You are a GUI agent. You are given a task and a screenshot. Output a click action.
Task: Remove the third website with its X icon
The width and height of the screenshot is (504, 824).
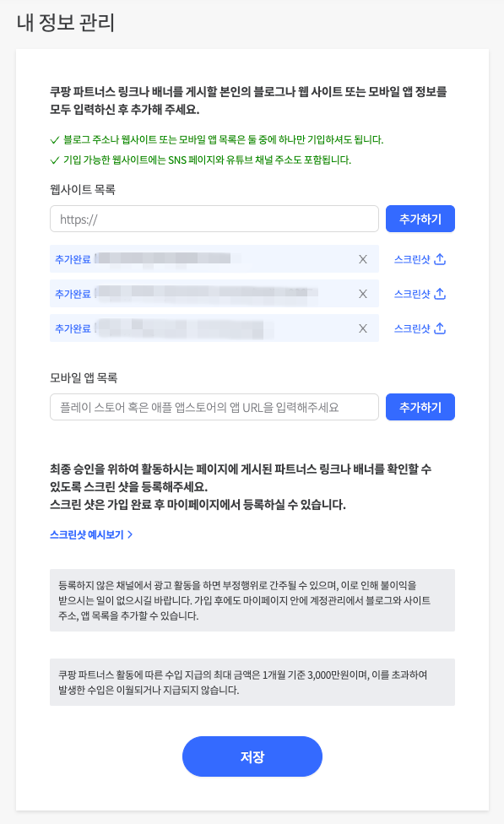[x=364, y=328]
